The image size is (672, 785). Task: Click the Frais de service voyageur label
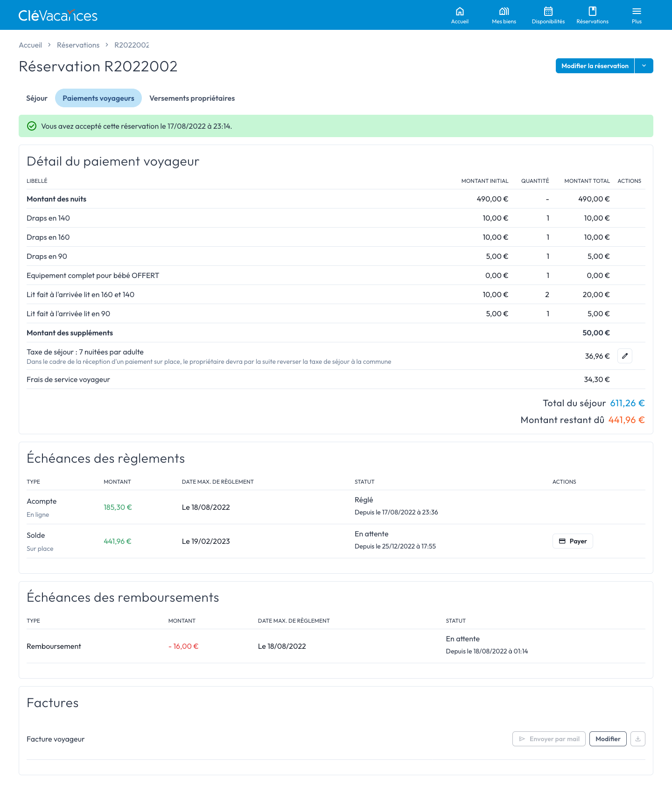(68, 379)
